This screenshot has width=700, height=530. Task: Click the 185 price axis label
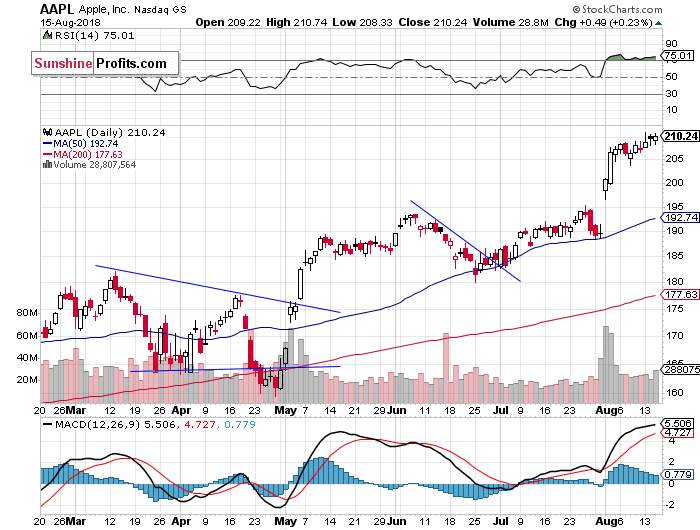674,256
